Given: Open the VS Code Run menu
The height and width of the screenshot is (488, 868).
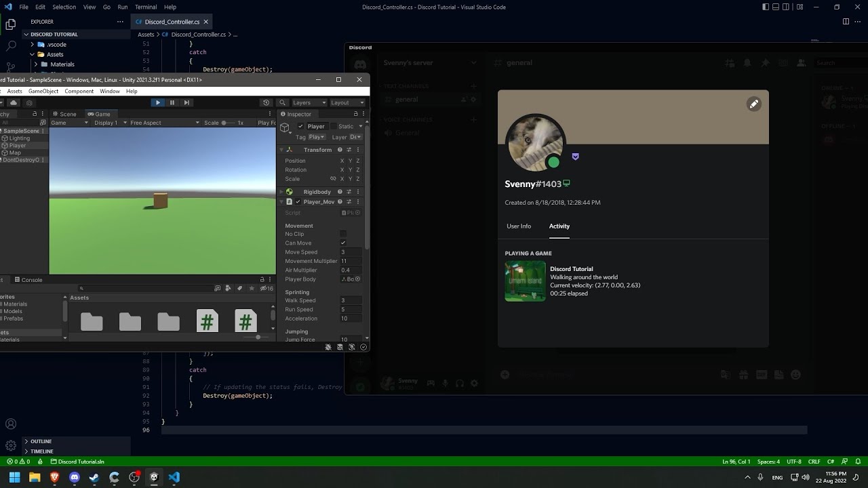Looking at the screenshot, I should pyautogui.click(x=123, y=7).
